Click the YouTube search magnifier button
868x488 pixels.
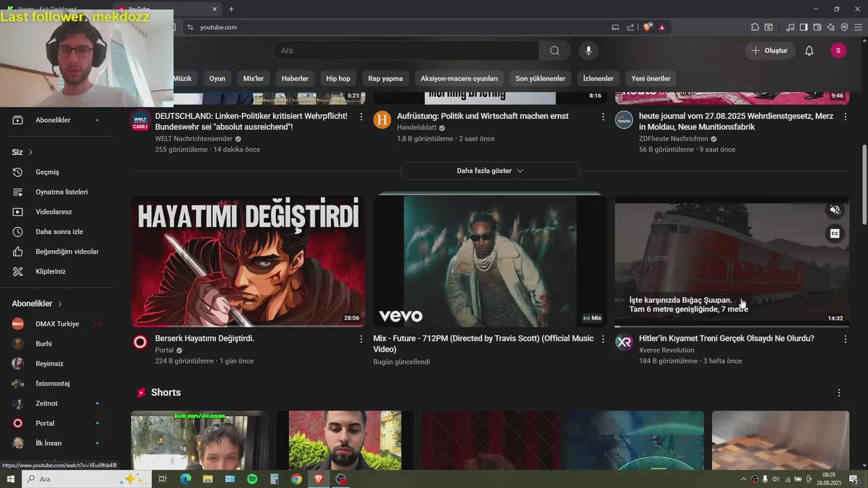(x=555, y=51)
